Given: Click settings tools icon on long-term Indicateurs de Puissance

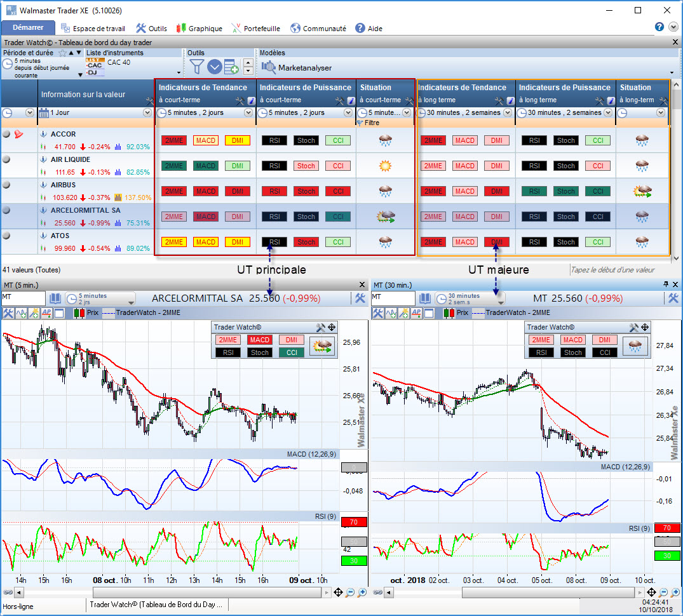Looking at the screenshot, I should 599,101.
